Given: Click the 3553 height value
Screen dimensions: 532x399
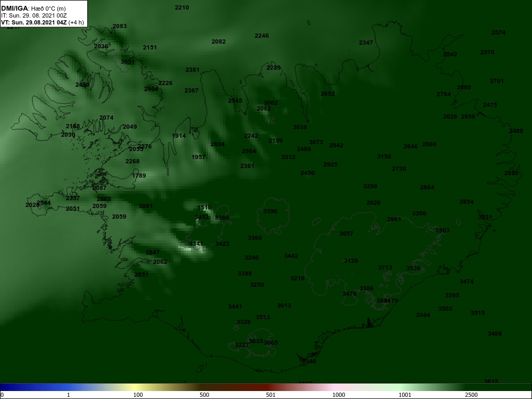Looking at the screenshot, I should point(263,318).
